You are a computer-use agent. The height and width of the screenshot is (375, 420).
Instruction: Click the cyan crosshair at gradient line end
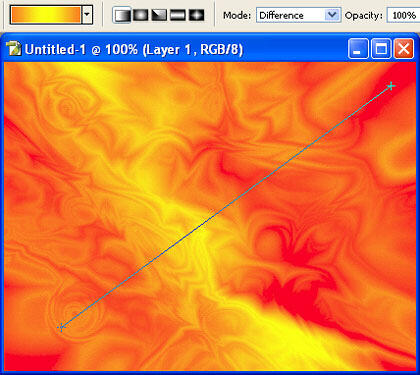391,86
